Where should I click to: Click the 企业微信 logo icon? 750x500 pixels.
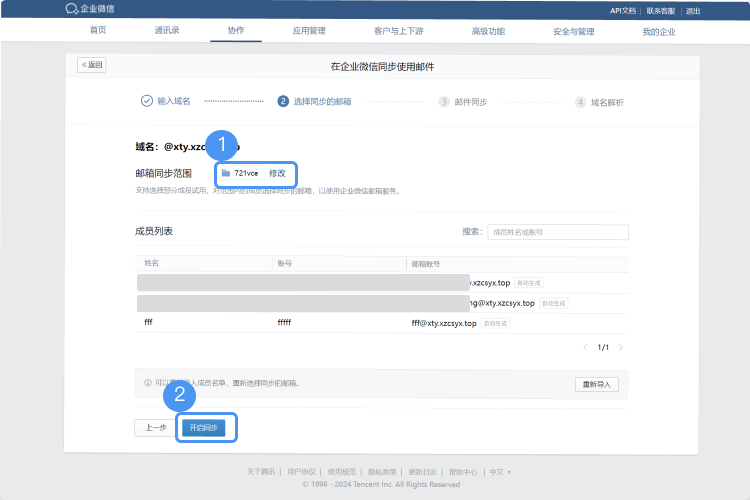70,9
